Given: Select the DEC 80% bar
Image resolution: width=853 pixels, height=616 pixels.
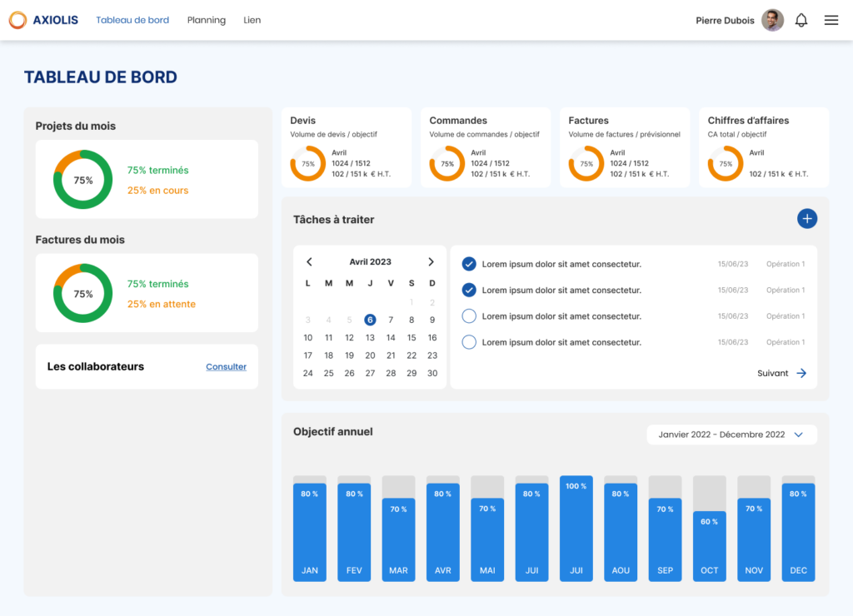Looking at the screenshot, I should [798, 532].
